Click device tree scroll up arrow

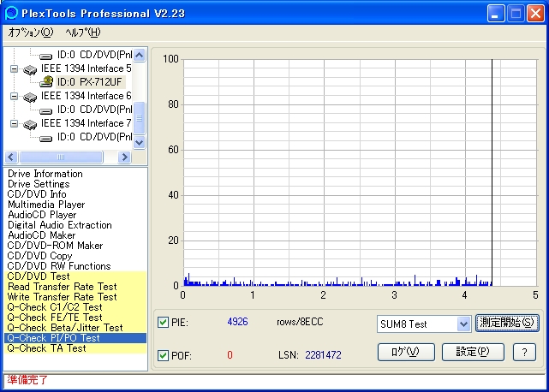140,56
